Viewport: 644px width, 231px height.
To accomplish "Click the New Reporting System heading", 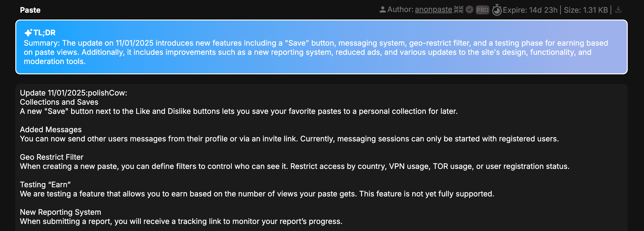I will pyautogui.click(x=61, y=212).
